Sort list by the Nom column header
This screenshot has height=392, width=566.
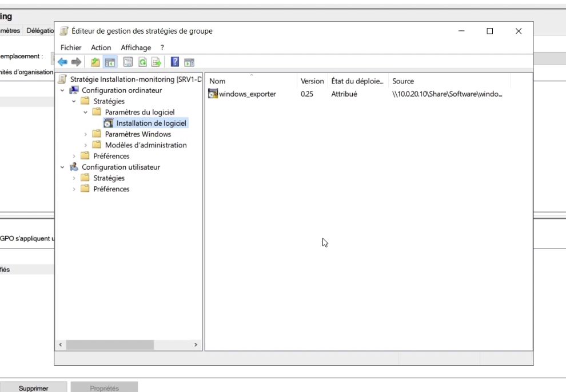[x=250, y=81]
